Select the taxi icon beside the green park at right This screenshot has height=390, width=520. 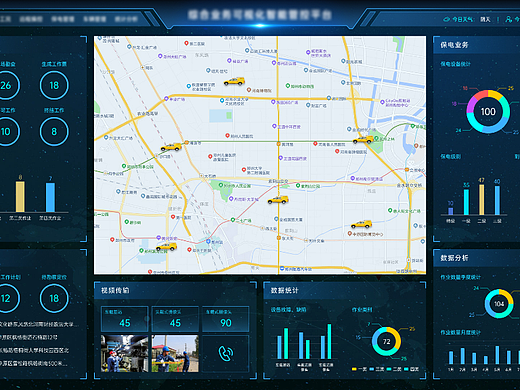tap(363, 139)
